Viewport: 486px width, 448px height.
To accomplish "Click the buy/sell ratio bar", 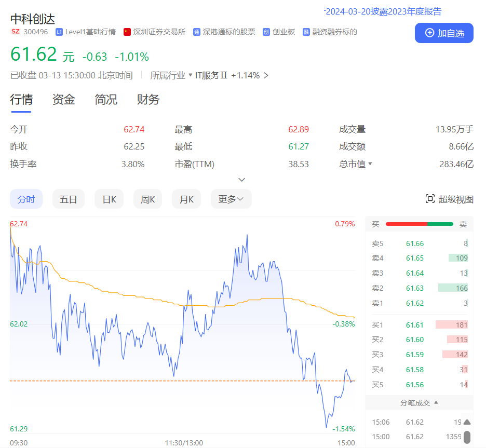I will pyautogui.click(x=420, y=224).
